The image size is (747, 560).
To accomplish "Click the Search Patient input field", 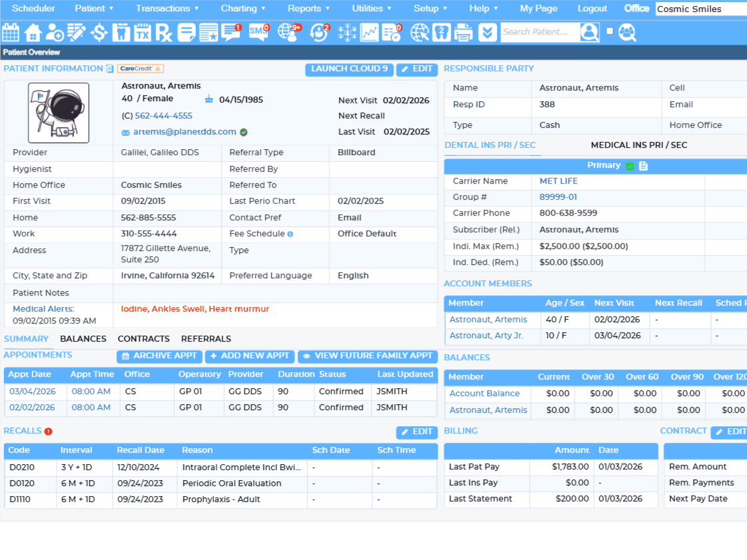I will [538, 32].
